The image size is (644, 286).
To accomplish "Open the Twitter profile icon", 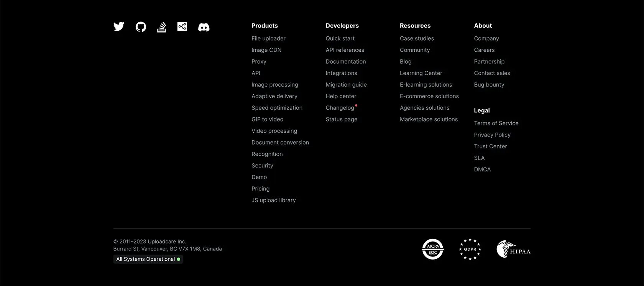I will pos(119,26).
